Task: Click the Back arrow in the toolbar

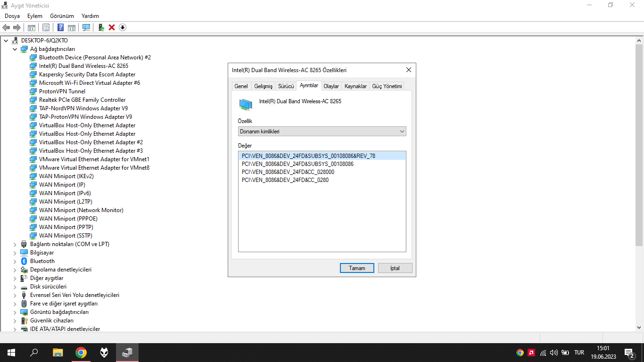Action: [6, 27]
